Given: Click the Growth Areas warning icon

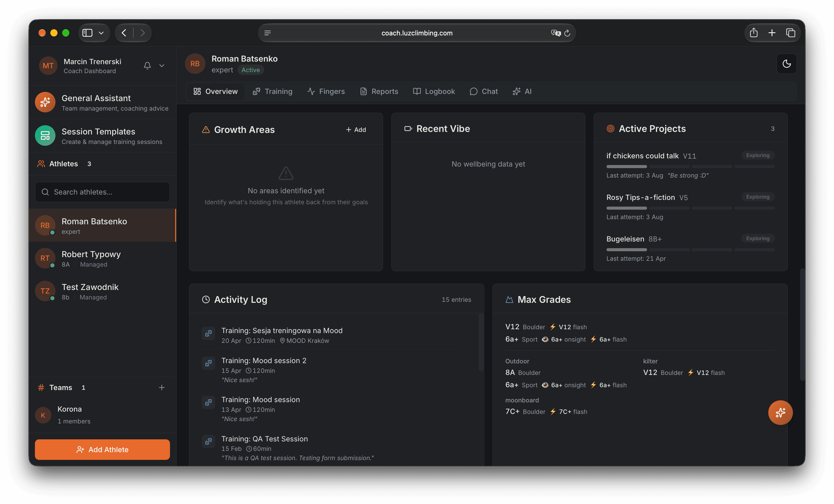Looking at the screenshot, I should [206, 130].
